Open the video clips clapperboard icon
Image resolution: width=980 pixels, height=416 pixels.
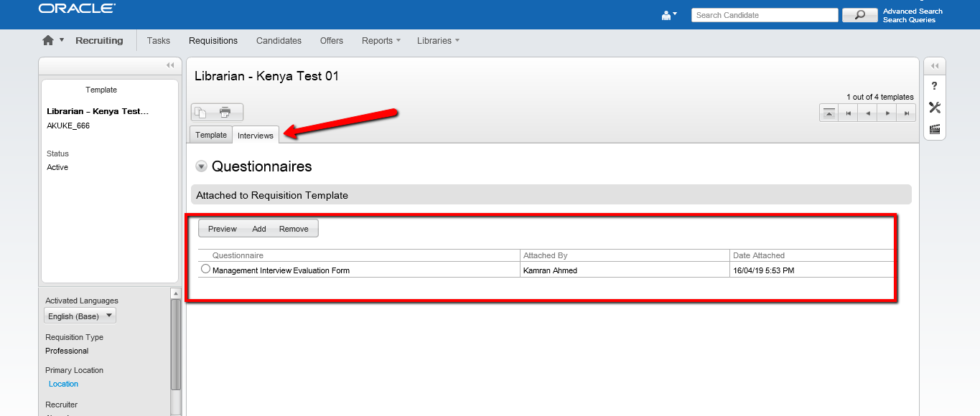934,129
